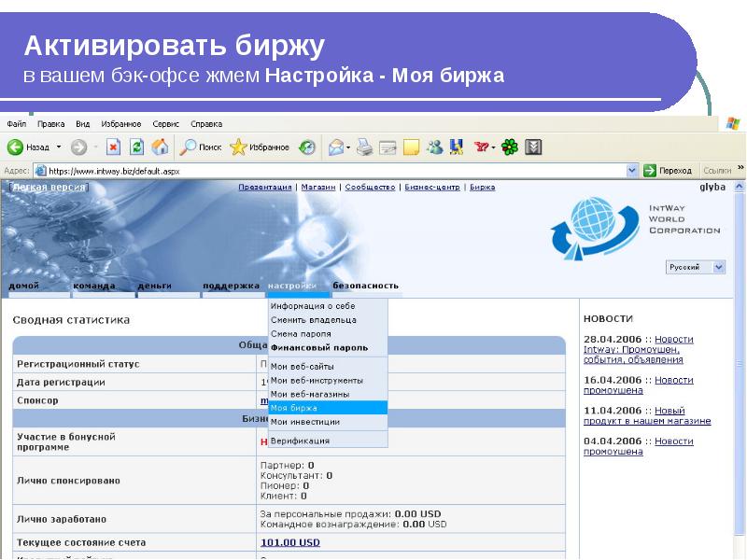747x560 pixels.
Task: Expand the address bar URL dropdown
Action: pyautogui.click(x=632, y=171)
